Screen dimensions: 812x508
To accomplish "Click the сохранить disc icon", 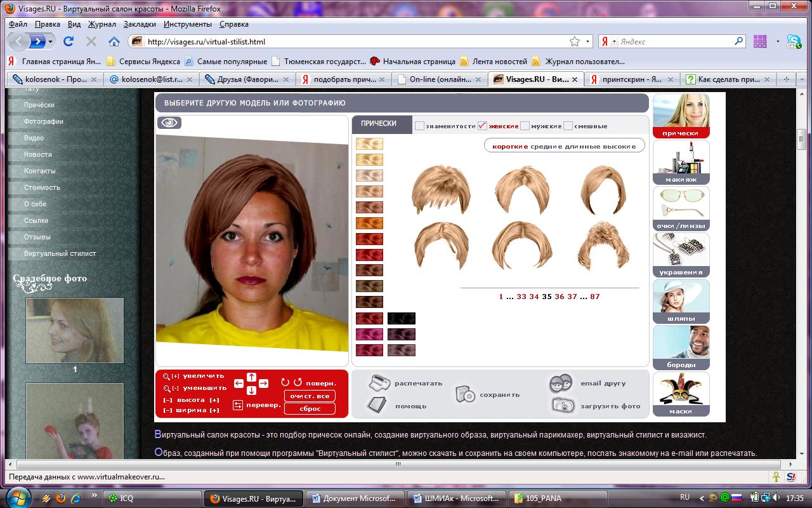I will pyautogui.click(x=465, y=394).
